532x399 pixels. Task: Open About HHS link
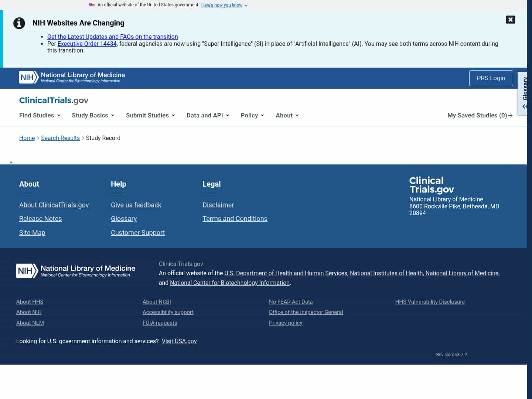tap(30, 302)
